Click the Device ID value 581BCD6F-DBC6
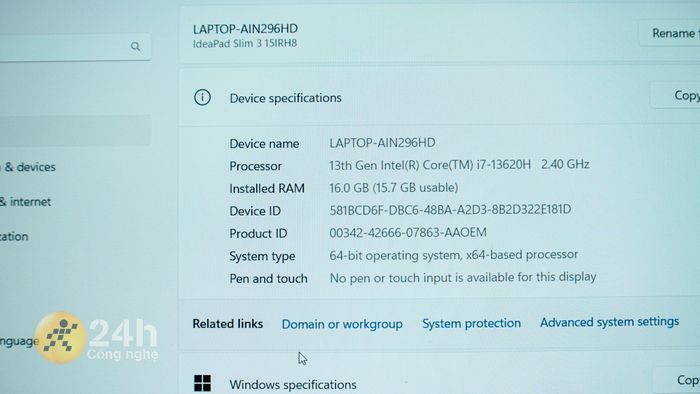700x394 pixels. pos(450,210)
